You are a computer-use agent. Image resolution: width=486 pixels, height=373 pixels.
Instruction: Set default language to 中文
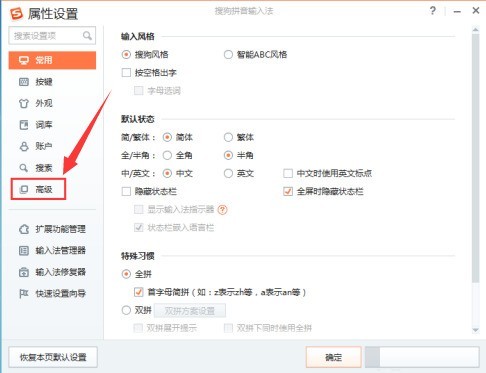(167, 173)
